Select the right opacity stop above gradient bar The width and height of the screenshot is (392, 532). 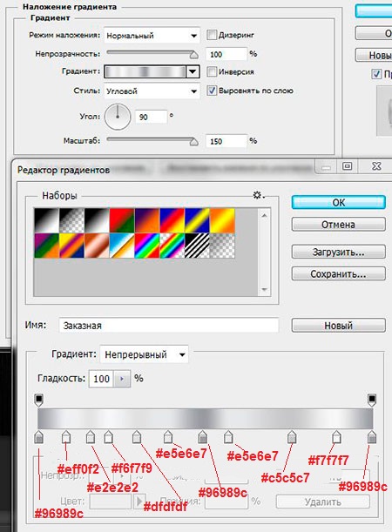pyautogui.click(x=372, y=400)
